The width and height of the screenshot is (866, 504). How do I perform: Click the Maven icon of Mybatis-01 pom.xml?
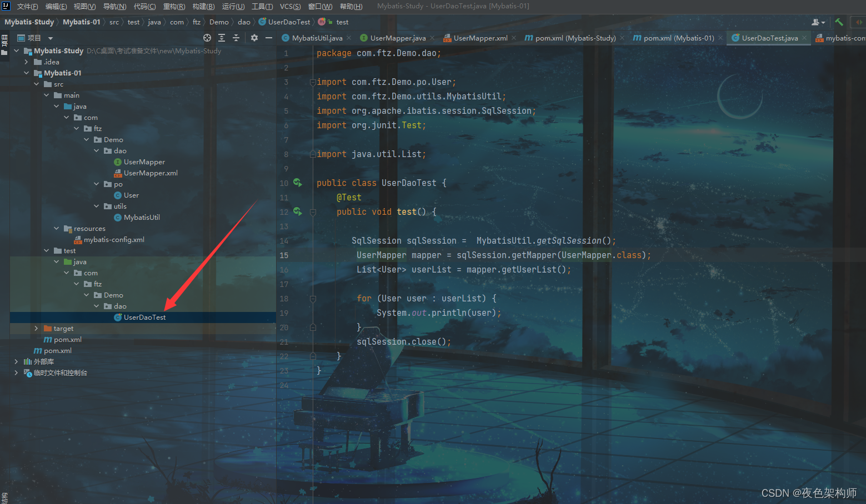pyautogui.click(x=48, y=340)
